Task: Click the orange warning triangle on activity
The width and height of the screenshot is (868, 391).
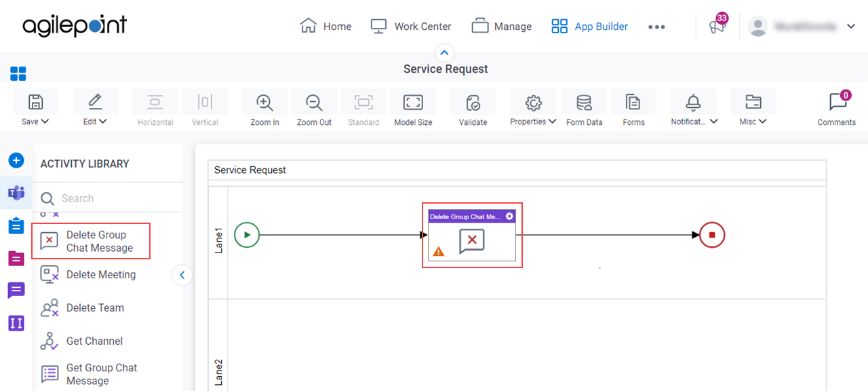Action: click(439, 252)
